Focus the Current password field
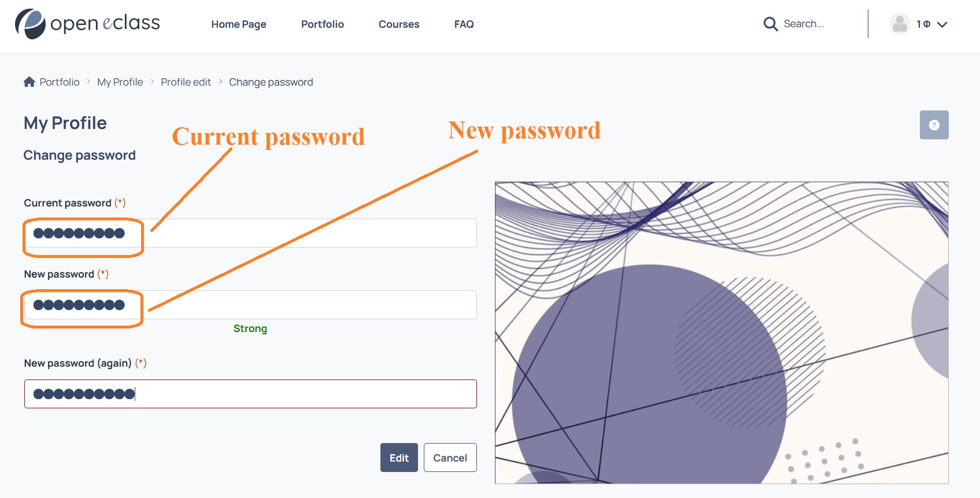 tap(250, 233)
